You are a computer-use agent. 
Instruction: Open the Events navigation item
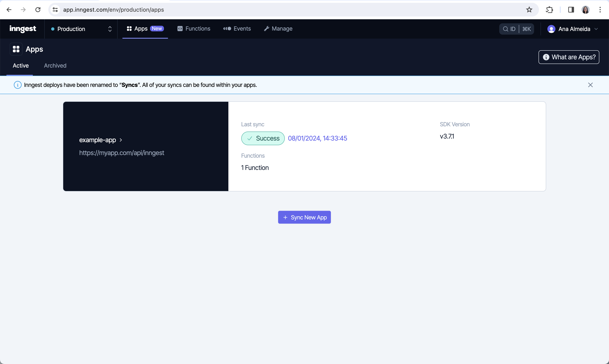coord(237,29)
